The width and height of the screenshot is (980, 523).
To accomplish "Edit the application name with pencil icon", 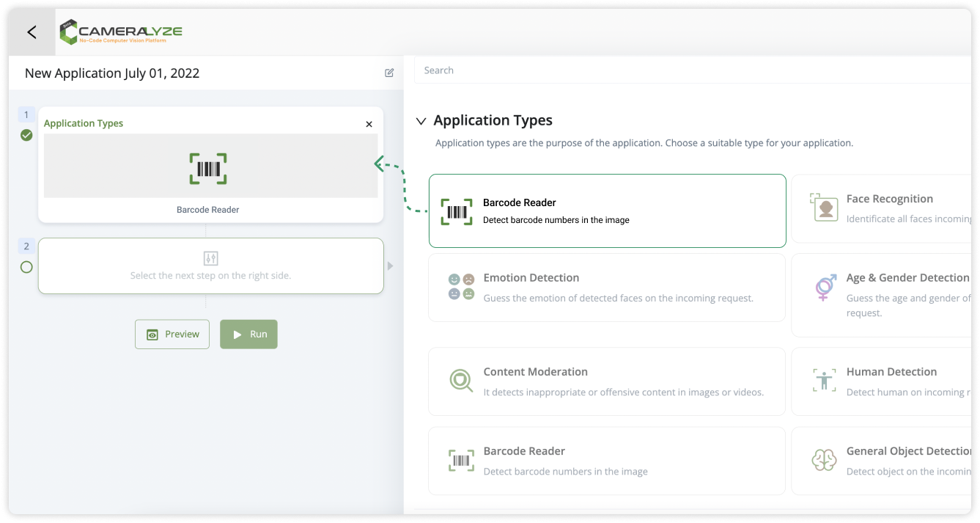I will click(389, 73).
